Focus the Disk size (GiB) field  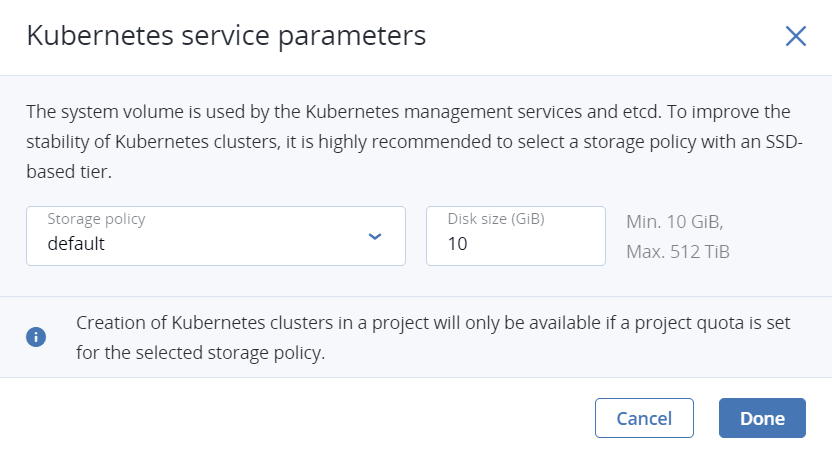pyautogui.click(x=515, y=236)
